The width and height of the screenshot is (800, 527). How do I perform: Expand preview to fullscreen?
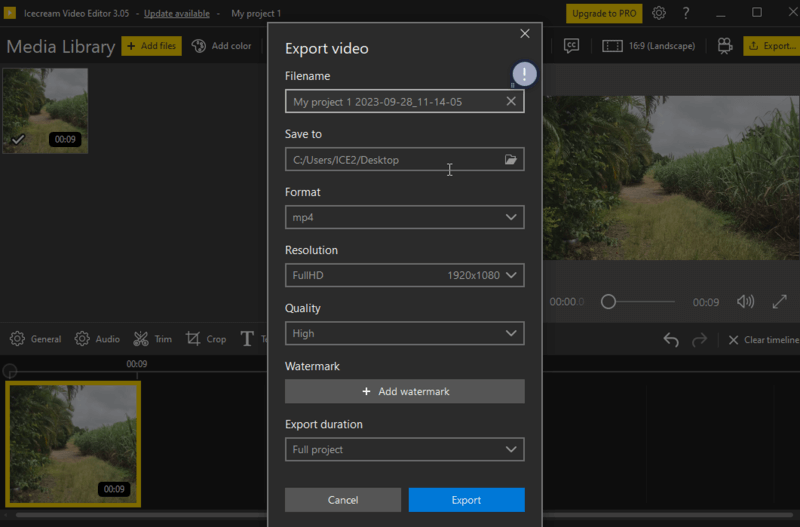[x=779, y=302]
